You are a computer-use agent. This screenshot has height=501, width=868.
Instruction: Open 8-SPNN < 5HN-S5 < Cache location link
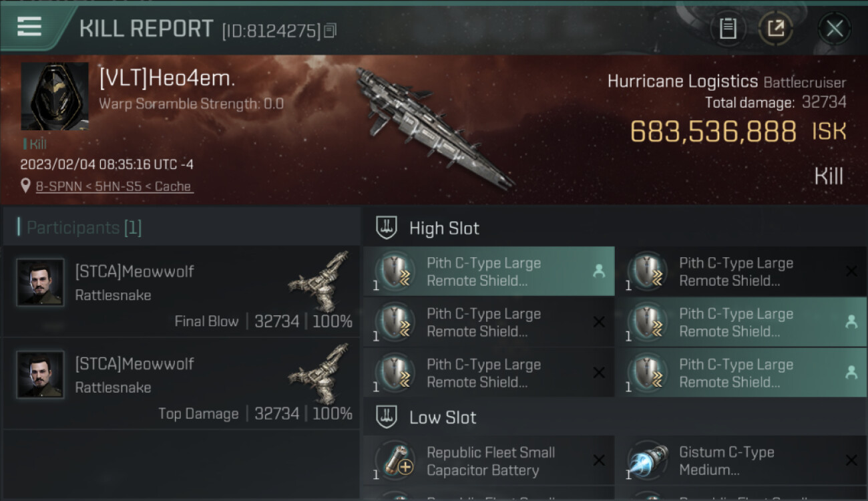[114, 186]
